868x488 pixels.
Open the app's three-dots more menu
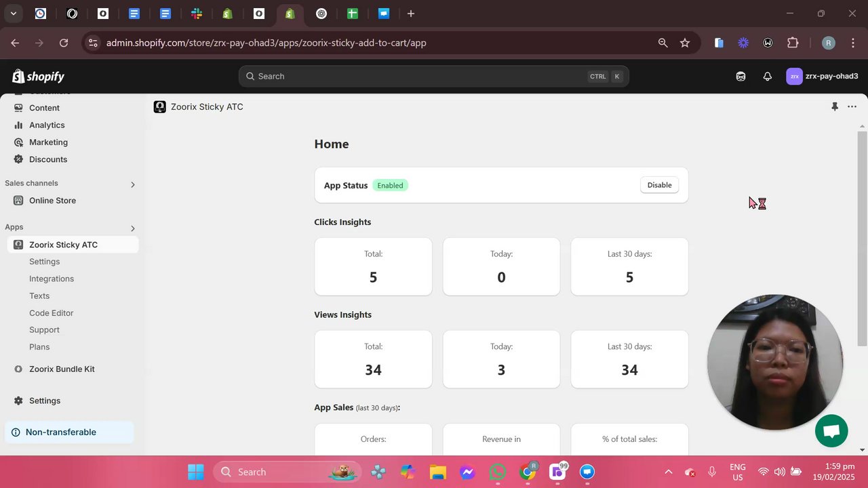point(852,106)
